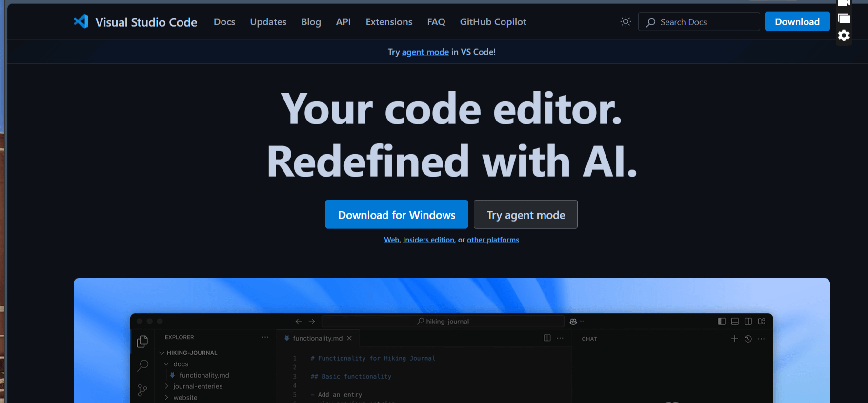Follow the Insiders edition link

(428, 240)
